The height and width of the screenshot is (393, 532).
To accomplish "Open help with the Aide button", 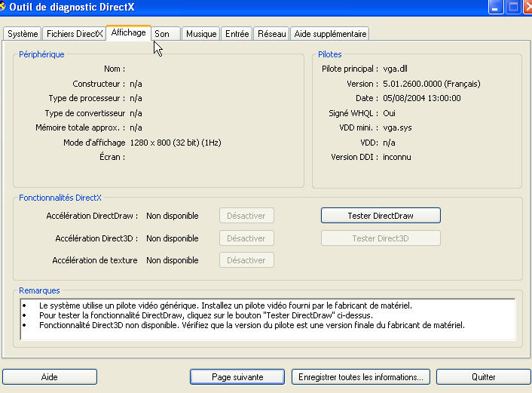I will [50, 377].
